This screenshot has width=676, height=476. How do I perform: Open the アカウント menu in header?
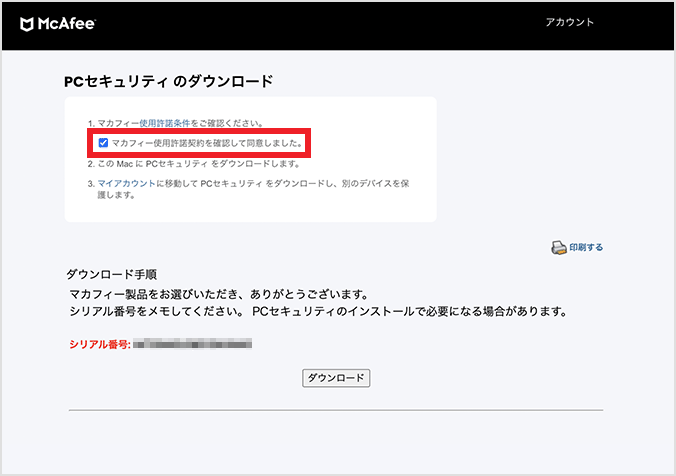pos(570,22)
